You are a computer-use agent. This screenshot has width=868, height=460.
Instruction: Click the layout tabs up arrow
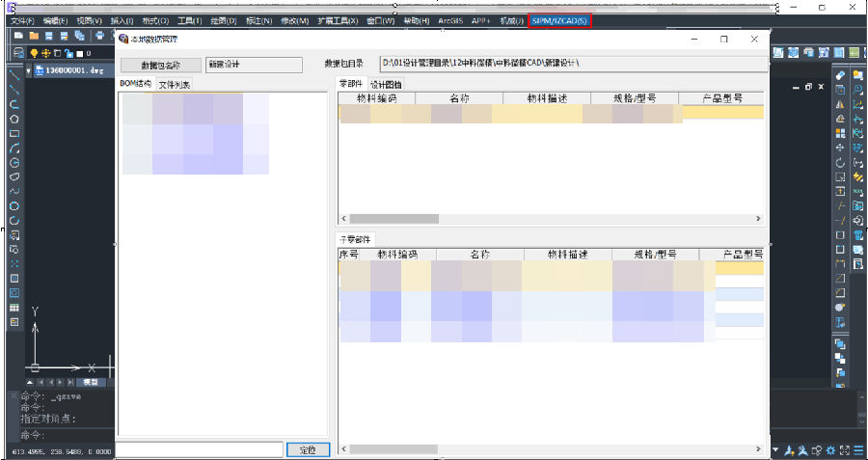pyautogui.click(x=30, y=382)
